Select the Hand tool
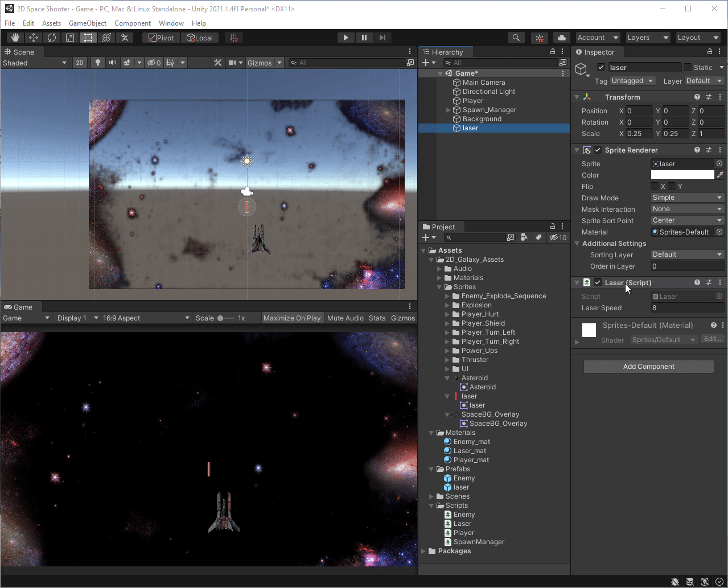The height and width of the screenshot is (588, 728). tap(15, 38)
